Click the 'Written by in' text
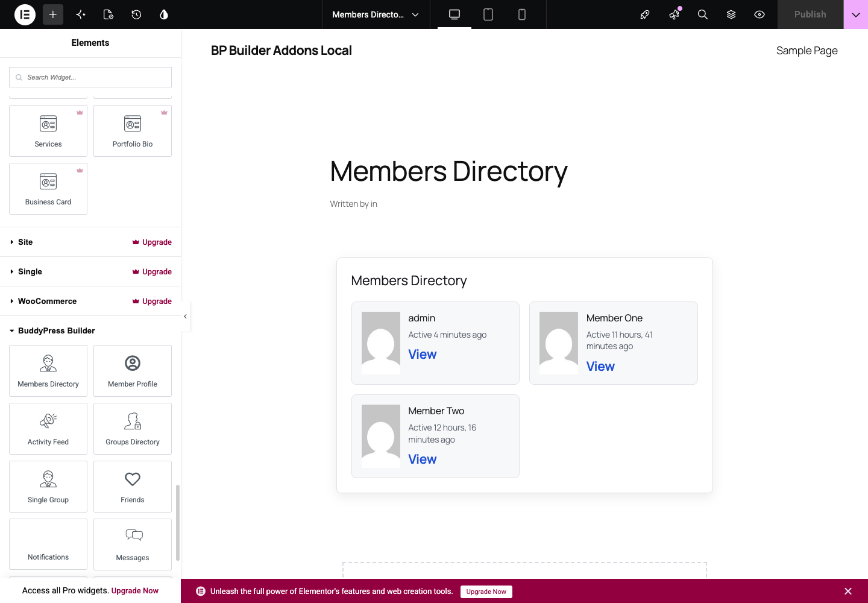 click(x=354, y=204)
